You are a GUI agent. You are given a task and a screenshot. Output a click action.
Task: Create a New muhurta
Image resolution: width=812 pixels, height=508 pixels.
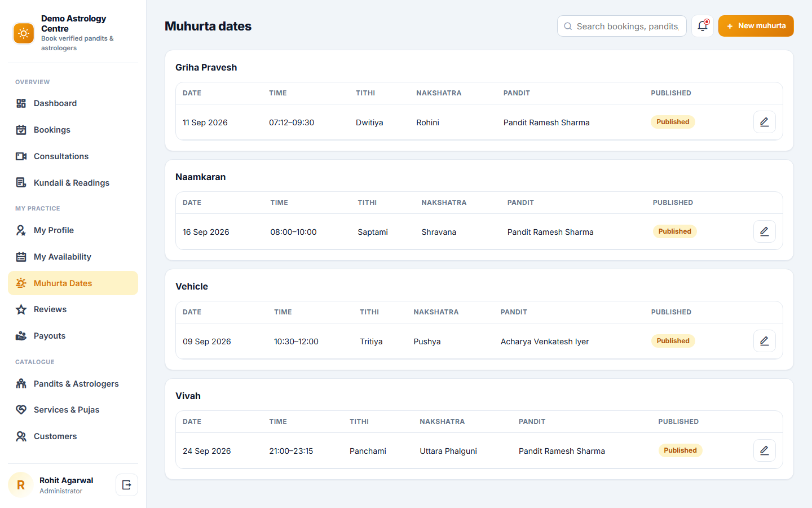756,26
